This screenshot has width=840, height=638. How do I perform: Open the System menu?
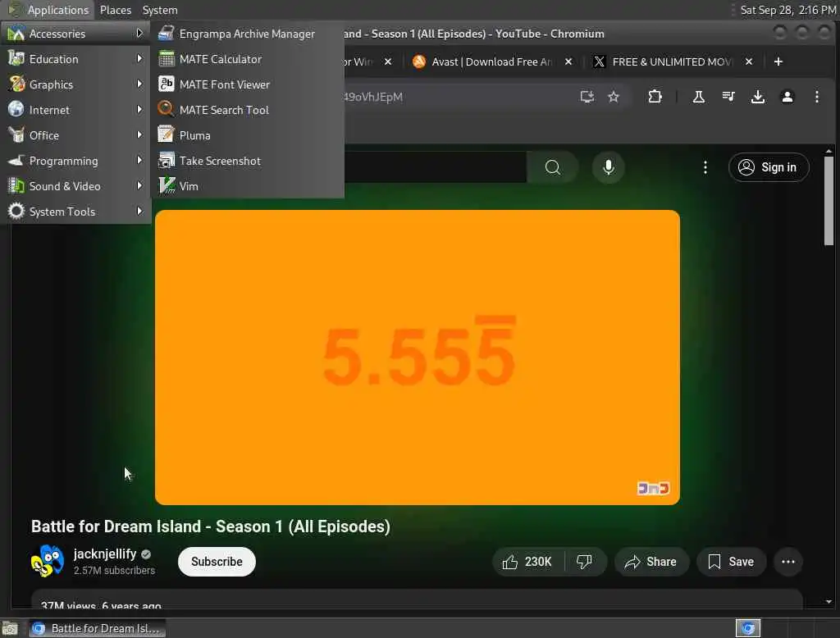click(x=160, y=10)
